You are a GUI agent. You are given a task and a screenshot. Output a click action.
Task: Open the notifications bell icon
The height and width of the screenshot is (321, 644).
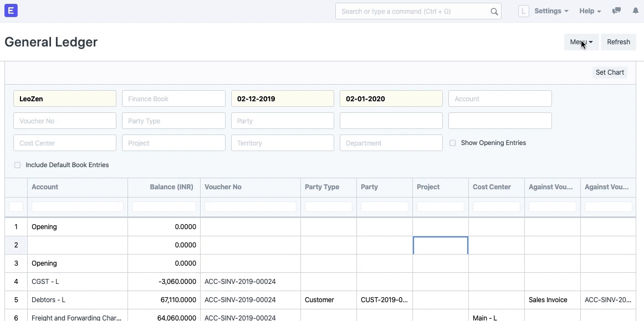point(636,11)
